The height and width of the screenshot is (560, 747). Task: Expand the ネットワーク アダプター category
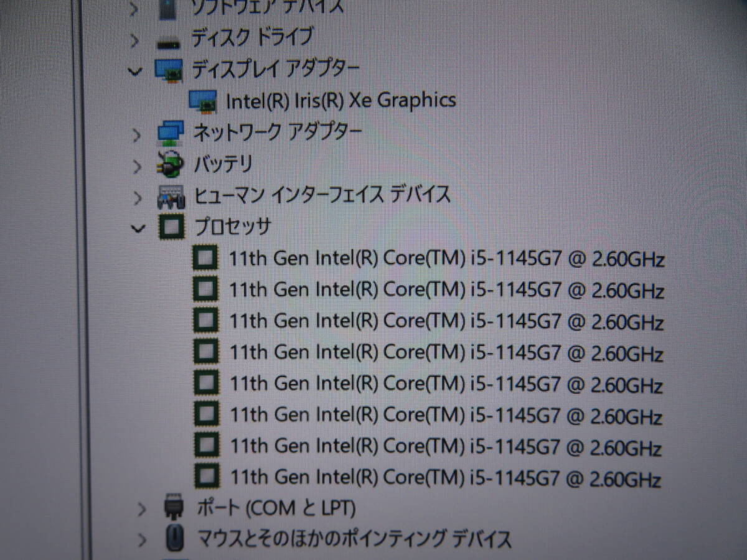click(x=137, y=134)
